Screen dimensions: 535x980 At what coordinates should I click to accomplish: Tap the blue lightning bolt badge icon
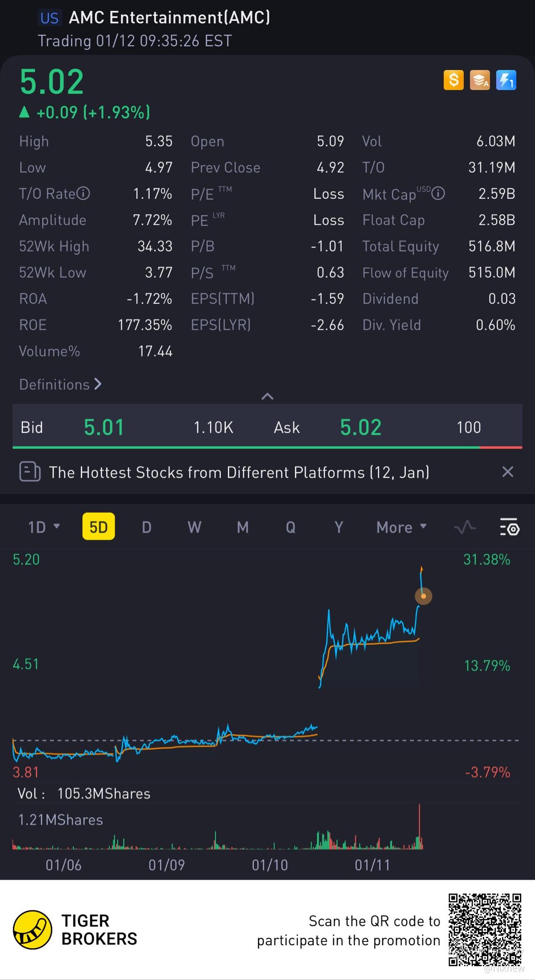(x=506, y=80)
